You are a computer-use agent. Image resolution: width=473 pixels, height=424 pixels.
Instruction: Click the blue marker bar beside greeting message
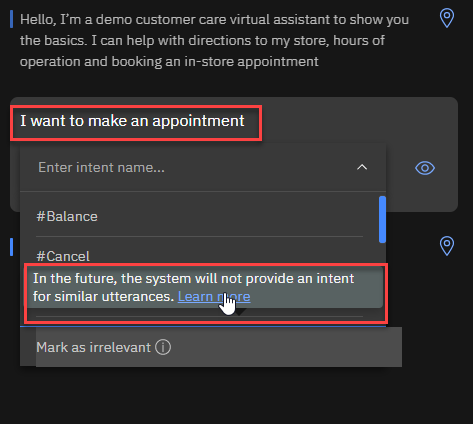click(x=12, y=19)
